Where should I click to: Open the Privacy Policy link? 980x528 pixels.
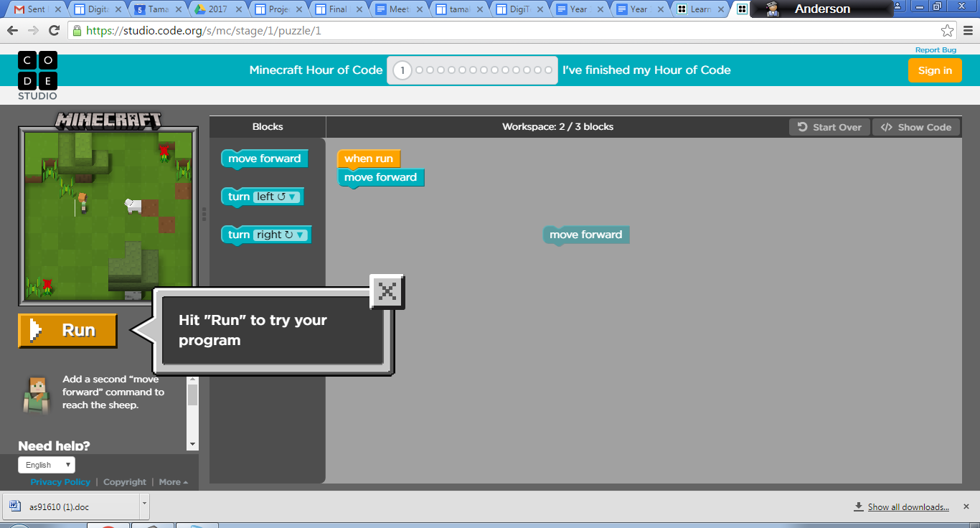pyautogui.click(x=60, y=482)
